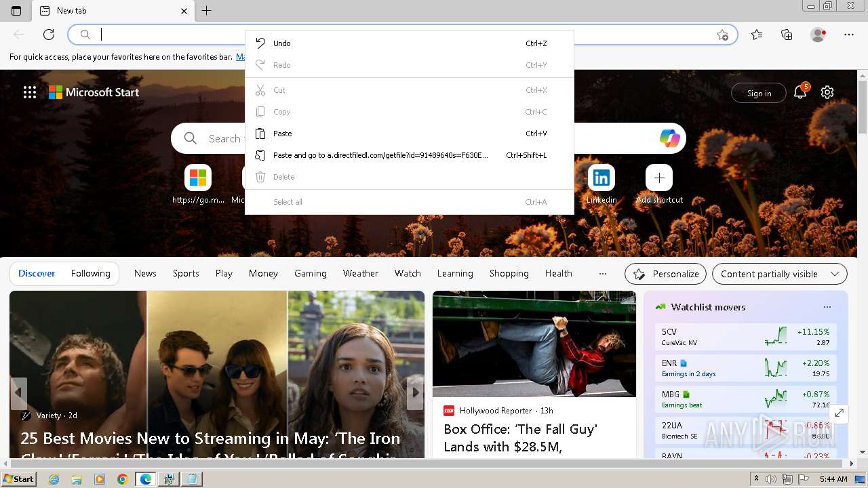Screen dimensions: 868x488
Task: Expand Content partially visible dropdown
Action: (x=780, y=274)
